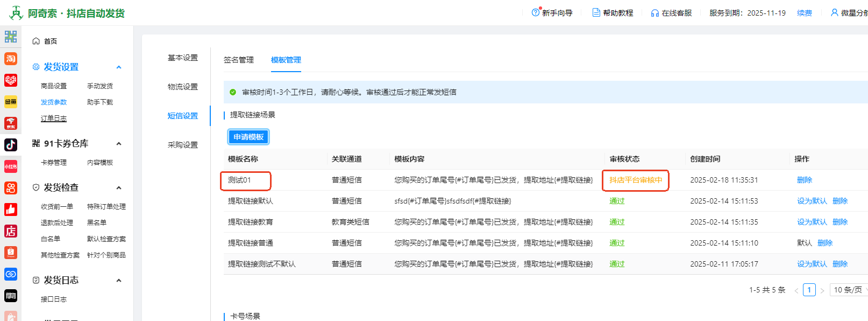Set 提取链接测试不默认 as default
868x321 pixels.
[812, 264]
